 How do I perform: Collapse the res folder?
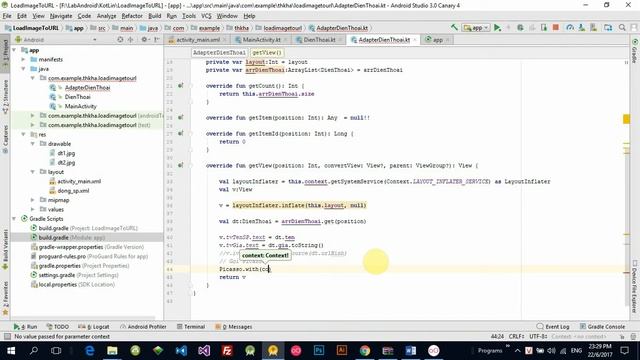tap(24, 134)
